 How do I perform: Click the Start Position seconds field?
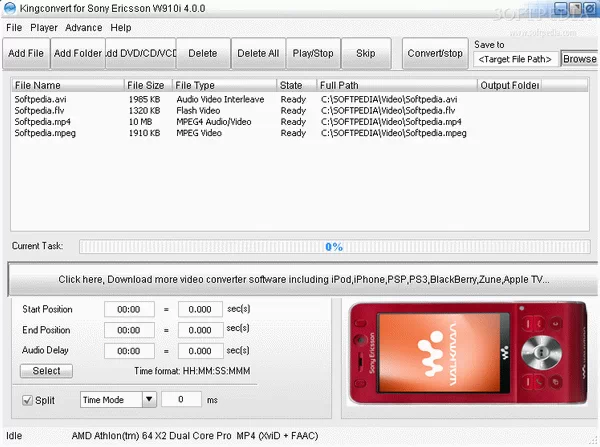200,309
